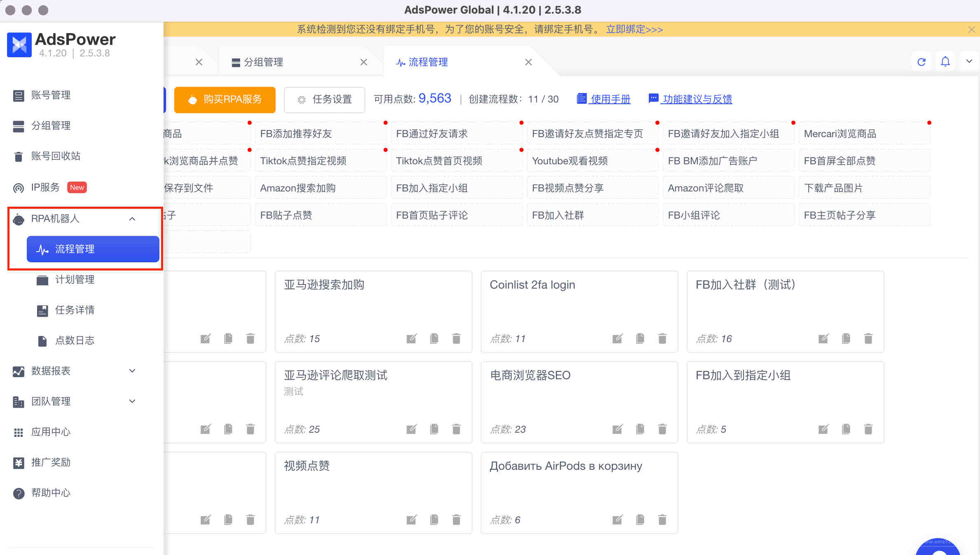Expand the 数据报表 sidebar section
The image size is (980, 555).
coord(132,371)
